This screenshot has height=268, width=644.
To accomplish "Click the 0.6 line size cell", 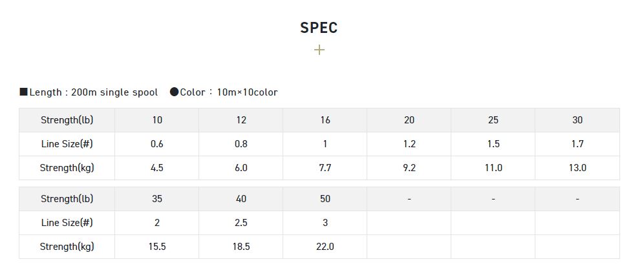I will click(x=157, y=144).
